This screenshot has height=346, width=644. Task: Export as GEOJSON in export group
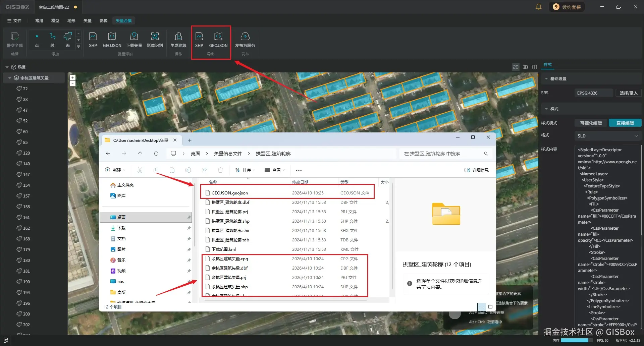click(x=218, y=40)
